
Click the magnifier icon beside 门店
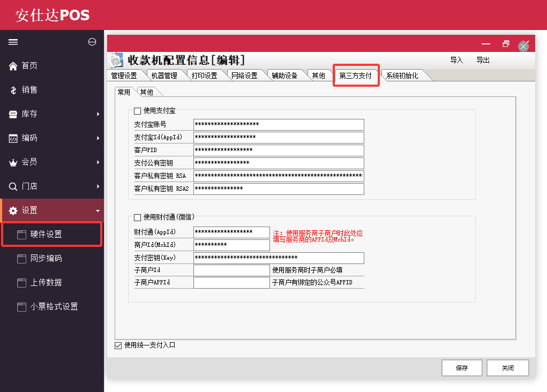[x=13, y=186]
